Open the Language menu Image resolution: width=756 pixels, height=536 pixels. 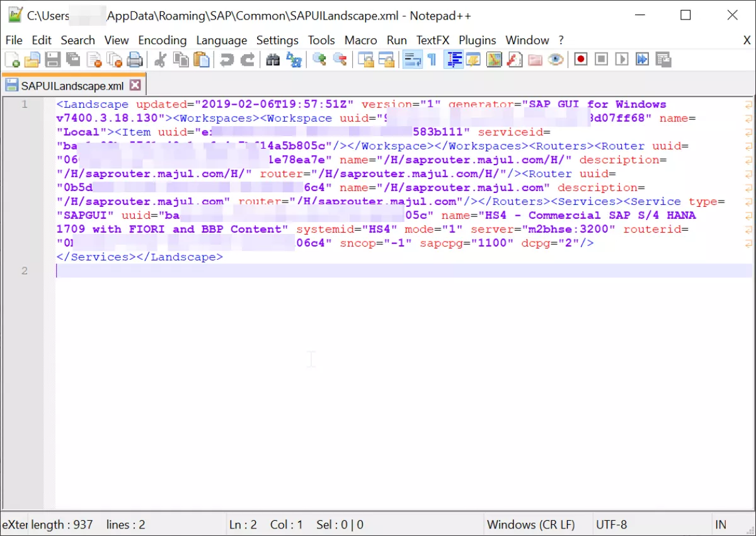point(222,40)
